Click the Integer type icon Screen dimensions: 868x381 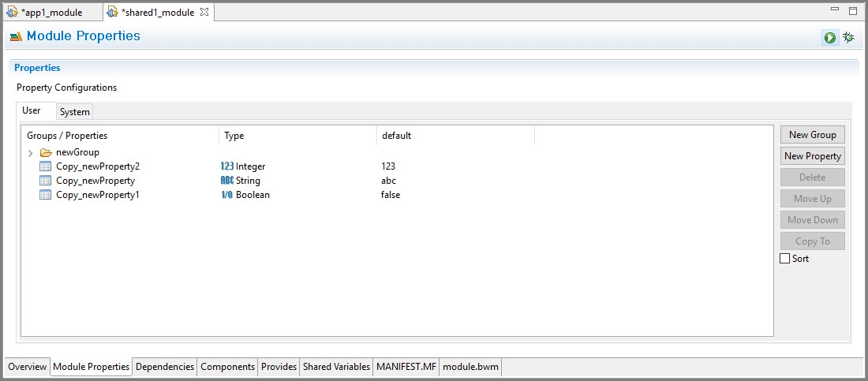227,166
